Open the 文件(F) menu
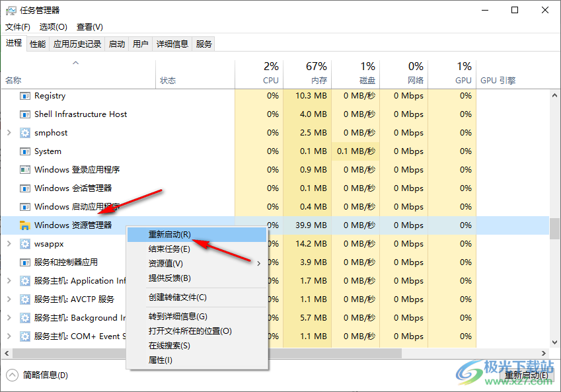Viewport: 561px width, 392px height. click(18, 27)
